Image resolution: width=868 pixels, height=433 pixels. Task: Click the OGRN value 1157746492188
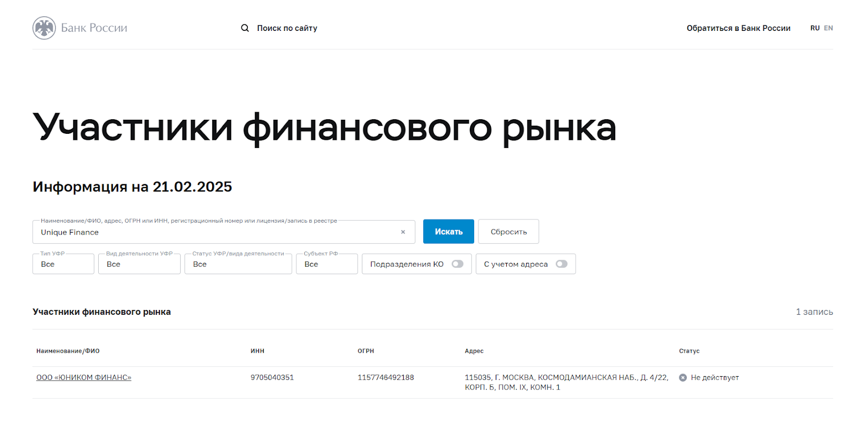[386, 378]
